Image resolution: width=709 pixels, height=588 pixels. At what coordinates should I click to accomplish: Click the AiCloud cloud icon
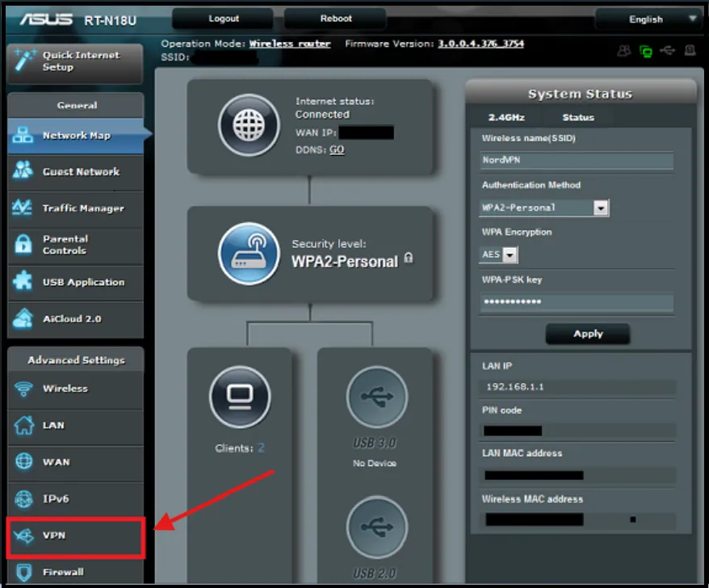23,318
